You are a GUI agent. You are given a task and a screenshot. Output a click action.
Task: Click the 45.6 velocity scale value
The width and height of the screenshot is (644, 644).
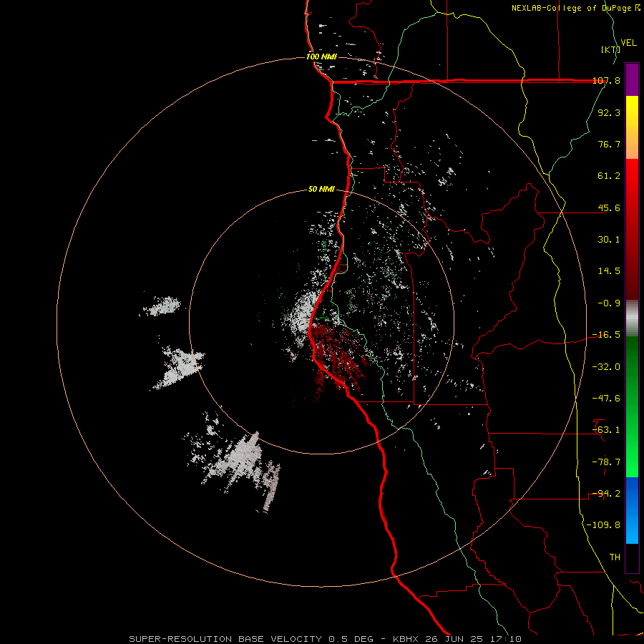point(609,208)
